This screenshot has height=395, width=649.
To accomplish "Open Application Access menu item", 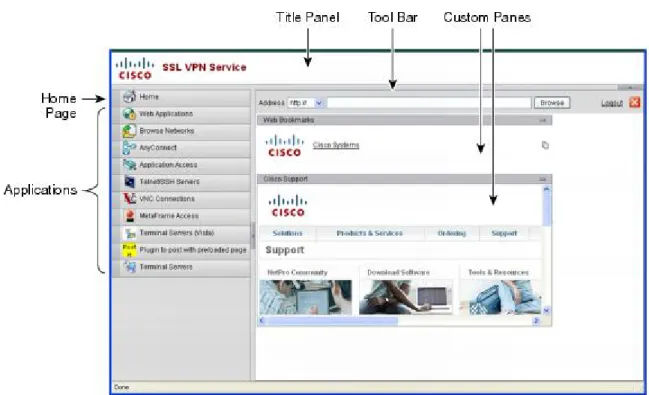I will (x=181, y=165).
